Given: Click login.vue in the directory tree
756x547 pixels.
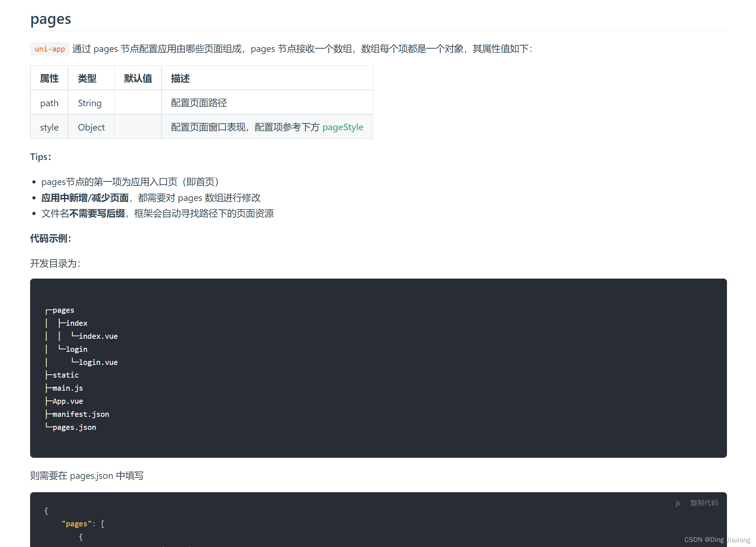Looking at the screenshot, I should click(x=98, y=362).
